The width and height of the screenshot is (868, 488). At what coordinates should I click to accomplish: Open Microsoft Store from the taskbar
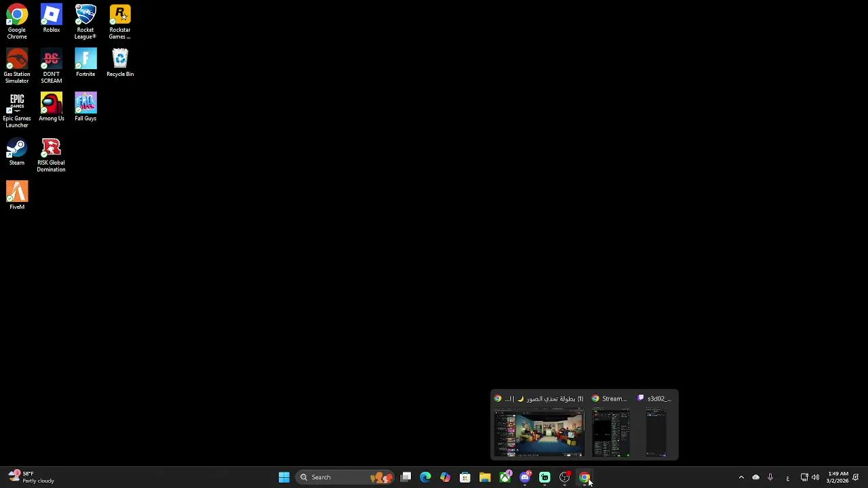(x=465, y=477)
